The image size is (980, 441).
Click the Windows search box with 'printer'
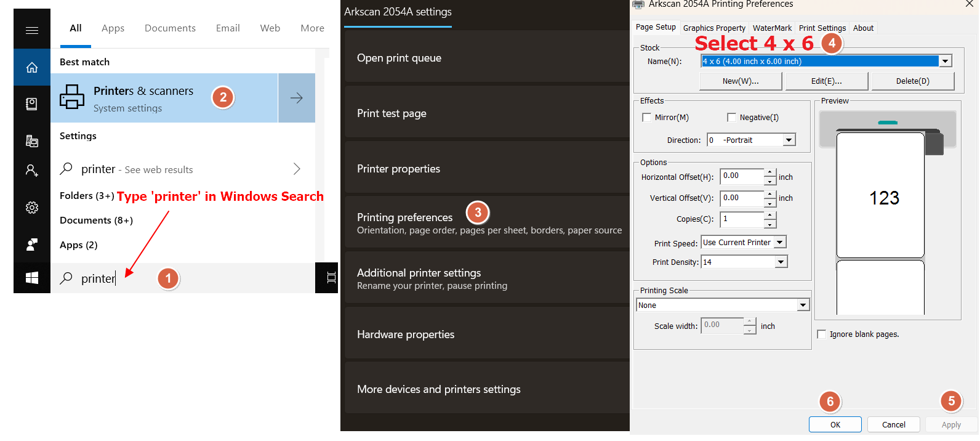pyautogui.click(x=183, y=278)
